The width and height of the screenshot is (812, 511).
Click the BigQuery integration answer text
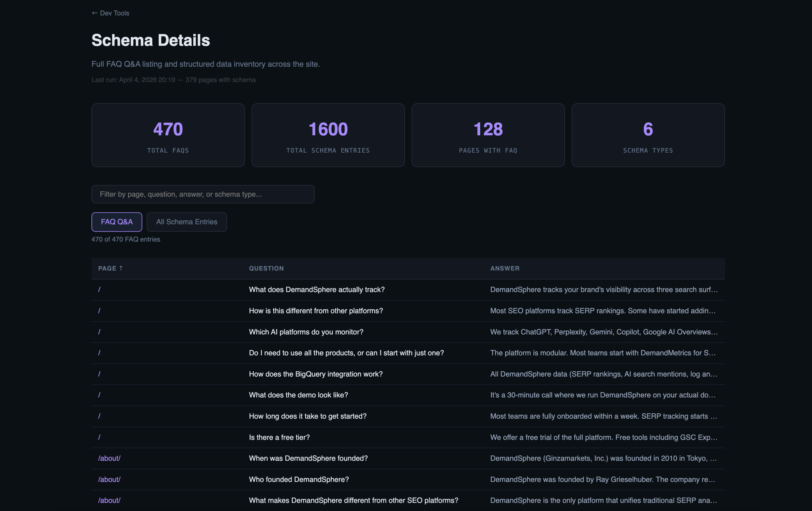click(x=603, y=374)
